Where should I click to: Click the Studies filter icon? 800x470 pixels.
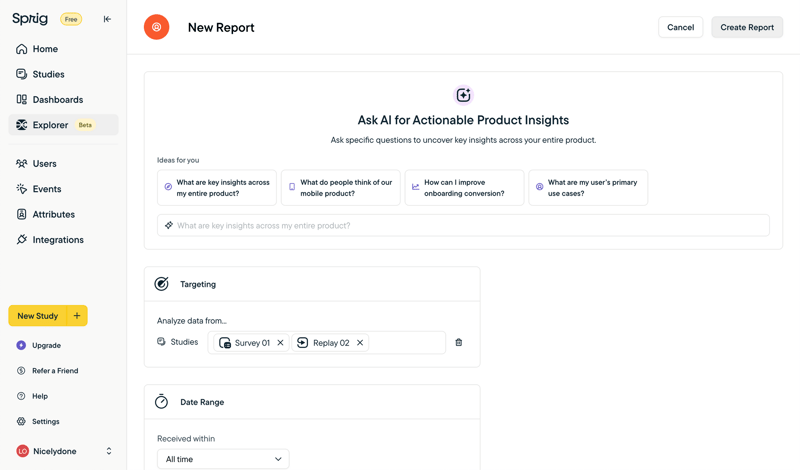(x=161, y=342)
